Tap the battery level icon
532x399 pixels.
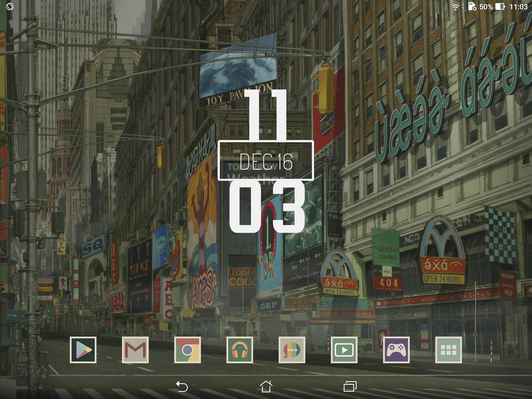tap(500, 7)
